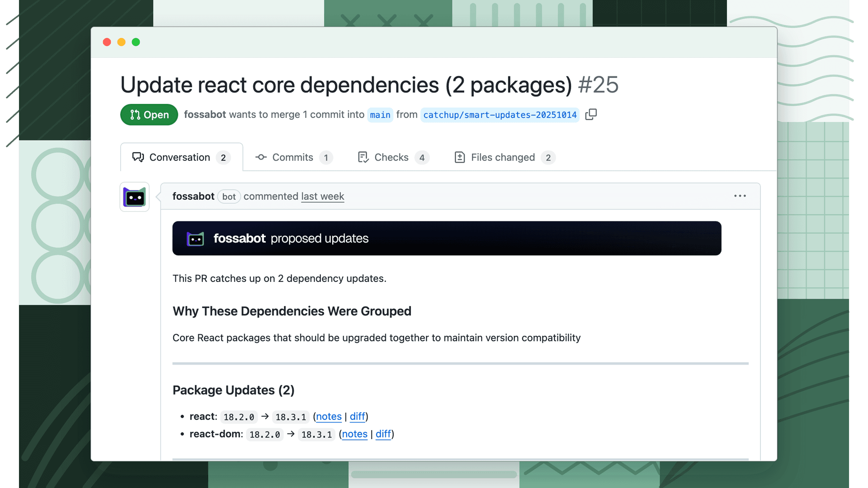Click the Conversation tab speech bubble icon
The height and width of the screenshot is (488, 868).
[x=138, y=157]
